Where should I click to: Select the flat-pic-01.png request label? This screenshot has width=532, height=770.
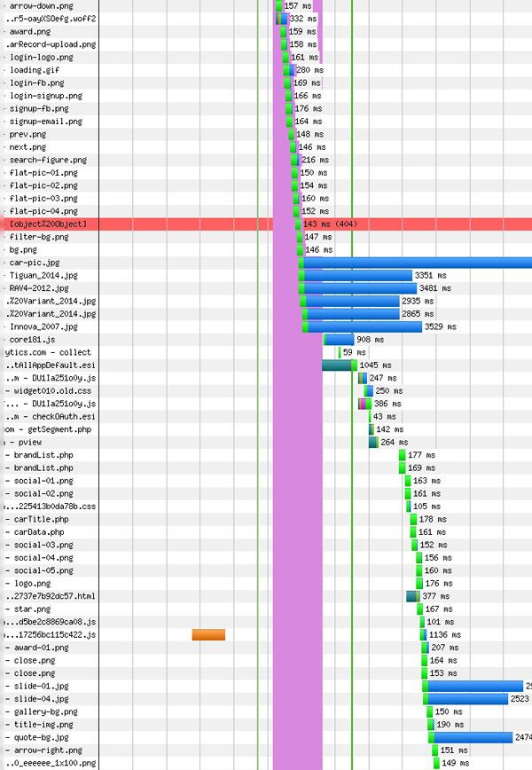click(43, 172)
